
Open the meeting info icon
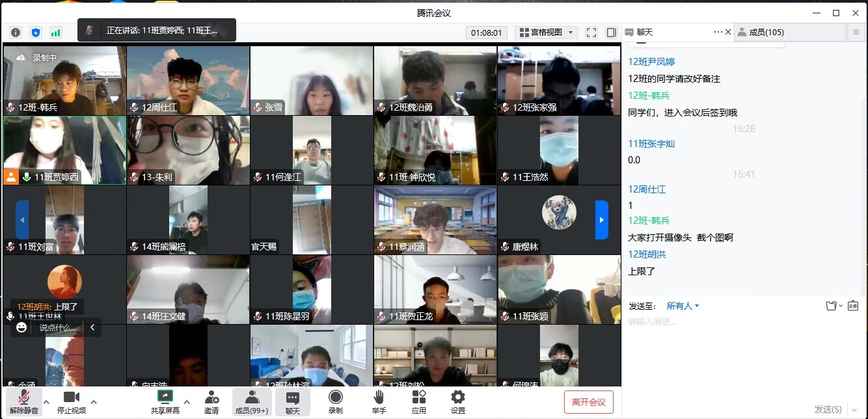tap(16, 33)
